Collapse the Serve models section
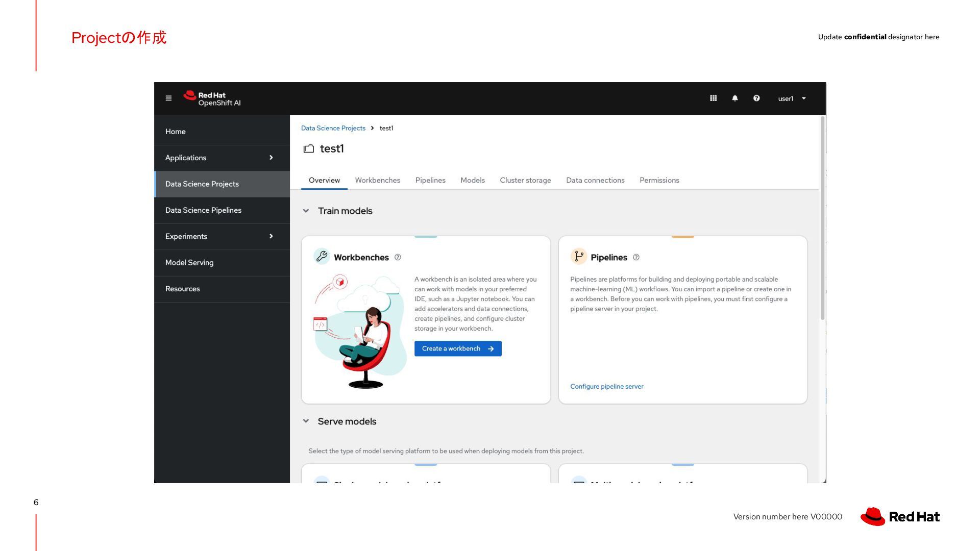Screen dimensions: 980x551 (306, 421)
